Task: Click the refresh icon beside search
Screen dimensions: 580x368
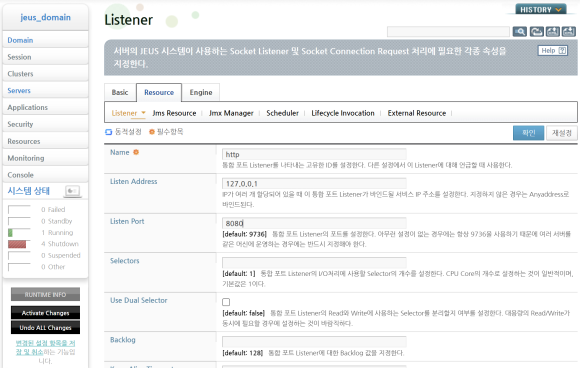Action: coord(536,31)
